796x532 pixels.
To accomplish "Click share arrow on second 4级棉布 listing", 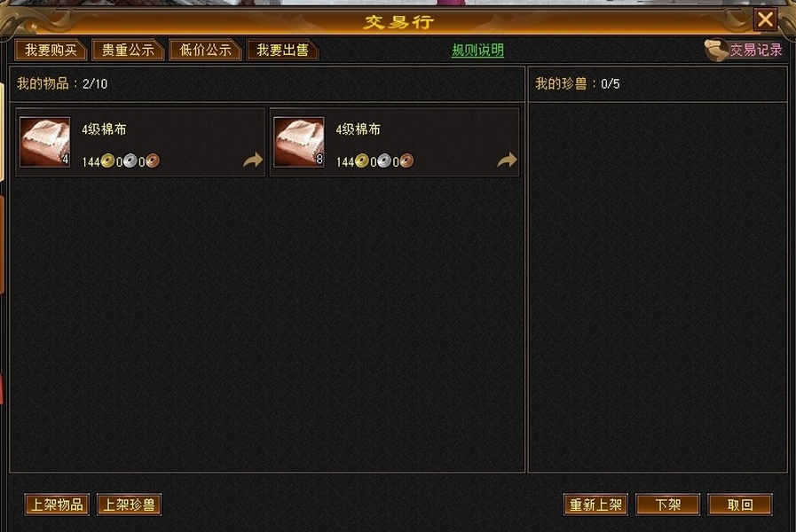I will point(506,160).
